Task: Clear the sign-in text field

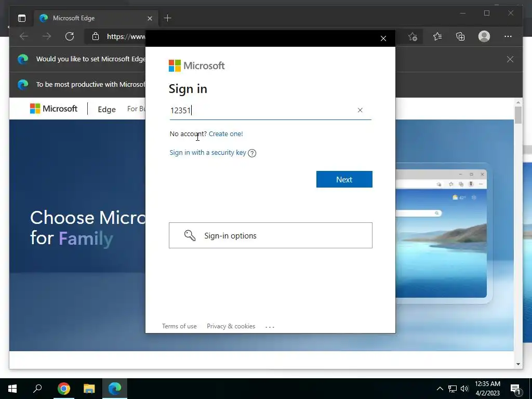Action: [x=360, y=110]
